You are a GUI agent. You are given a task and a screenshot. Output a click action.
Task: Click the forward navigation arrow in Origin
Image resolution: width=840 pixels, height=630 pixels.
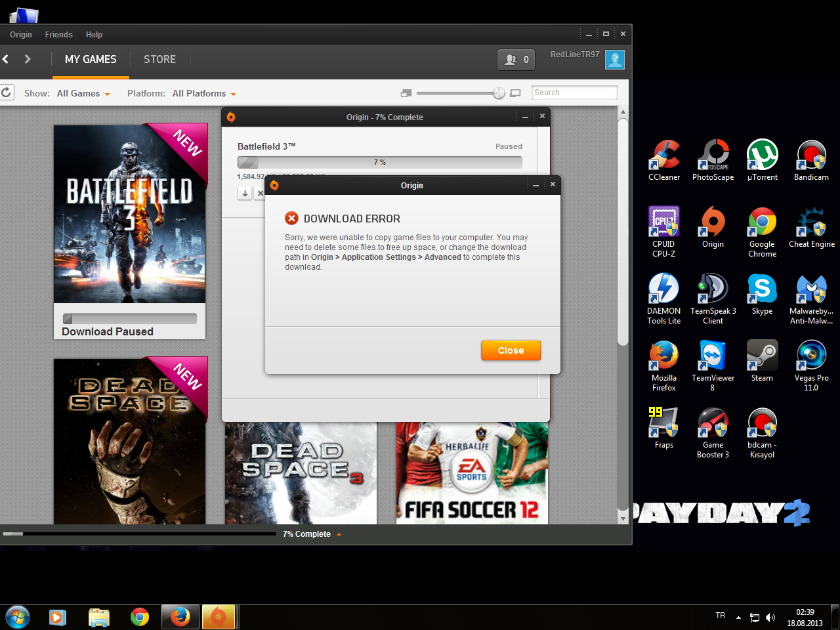pyautogui.click(x=28, y=59)
